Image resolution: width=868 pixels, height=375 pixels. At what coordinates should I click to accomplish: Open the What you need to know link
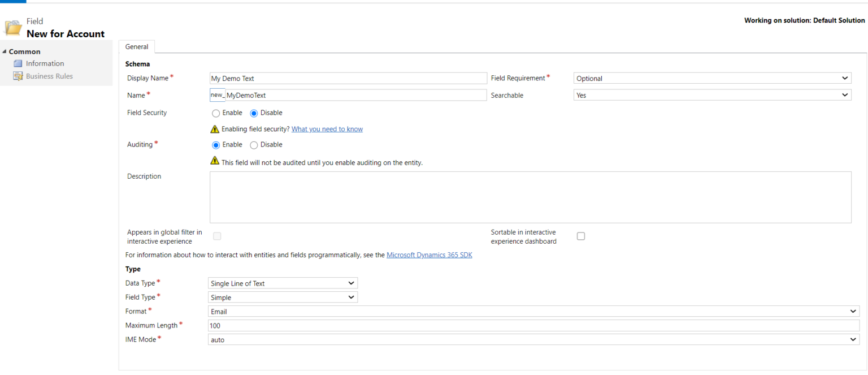coord(327,129)
